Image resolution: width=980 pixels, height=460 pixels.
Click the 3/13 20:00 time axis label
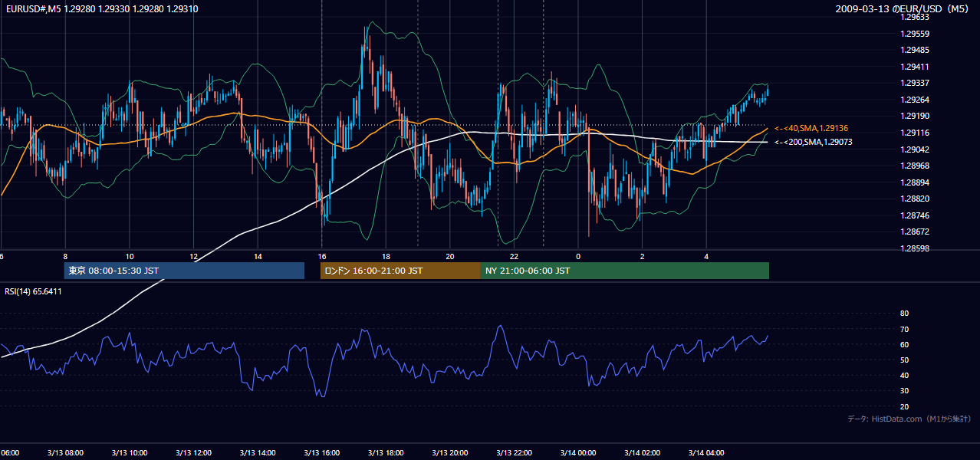point(450,452)
